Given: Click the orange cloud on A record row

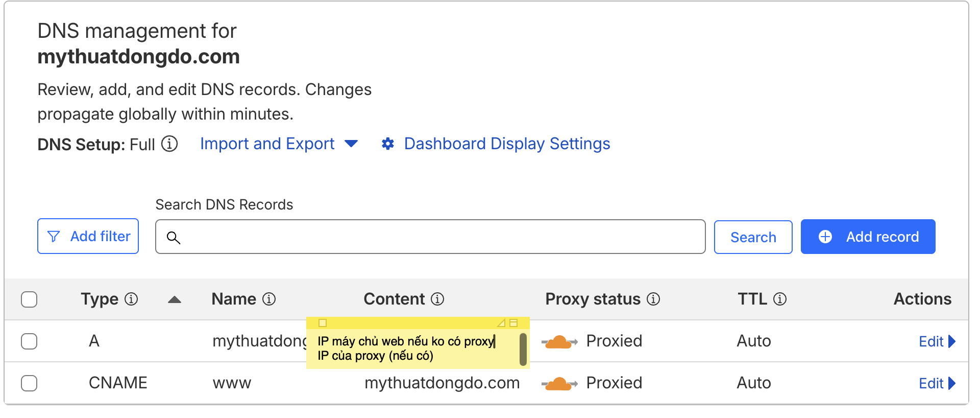Looking at the screenshot, I should [x=559, y=341].
